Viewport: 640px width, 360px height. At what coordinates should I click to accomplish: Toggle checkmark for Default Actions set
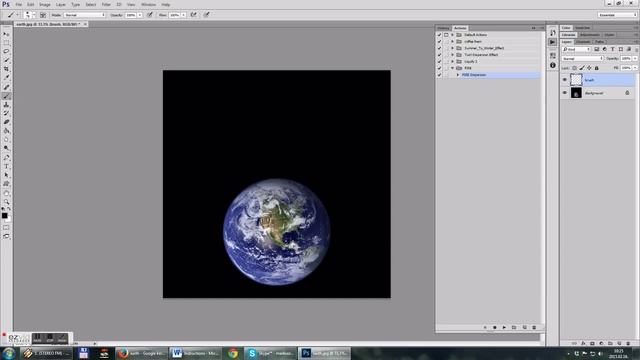[x=440, y=35]
